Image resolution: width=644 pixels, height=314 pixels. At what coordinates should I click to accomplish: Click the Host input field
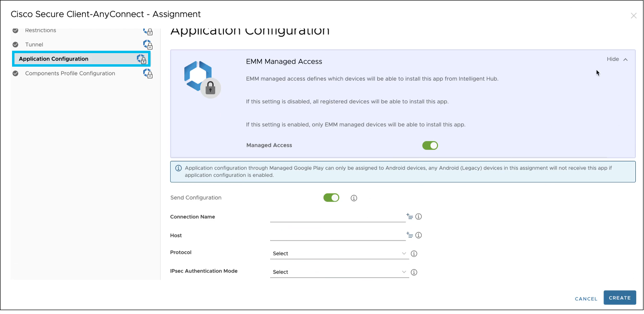[338, 235]
